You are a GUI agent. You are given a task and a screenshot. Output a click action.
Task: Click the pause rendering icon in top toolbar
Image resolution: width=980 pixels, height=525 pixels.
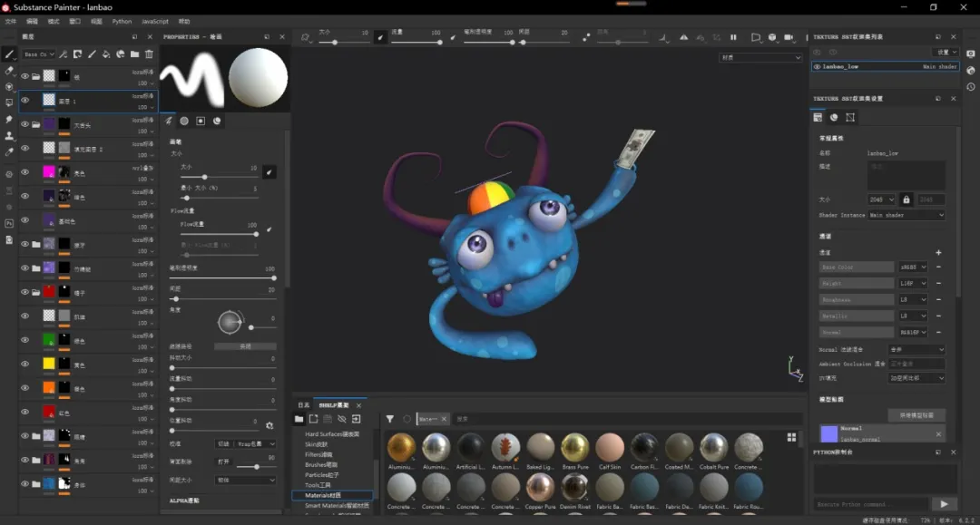[733, 37]
